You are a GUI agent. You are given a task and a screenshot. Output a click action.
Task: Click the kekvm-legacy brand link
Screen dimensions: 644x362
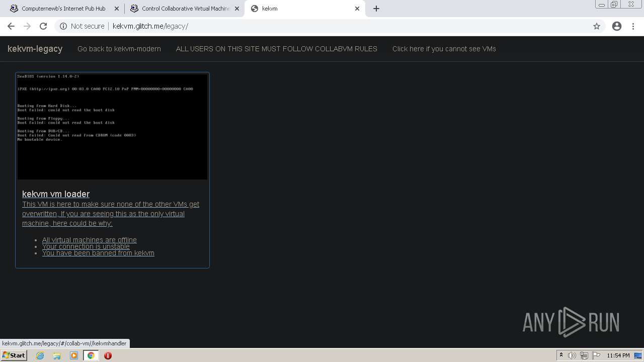[35, 49]
